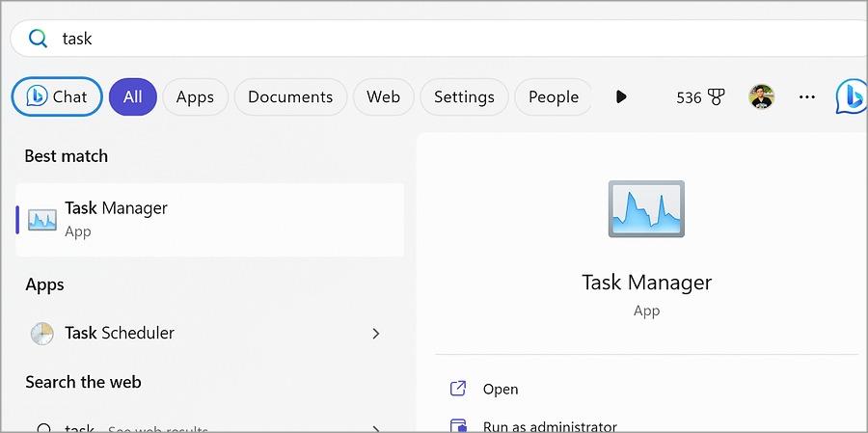The image size is (868, 433).
Task: Click the Task Scheduler clock icon
Action: 42,334
